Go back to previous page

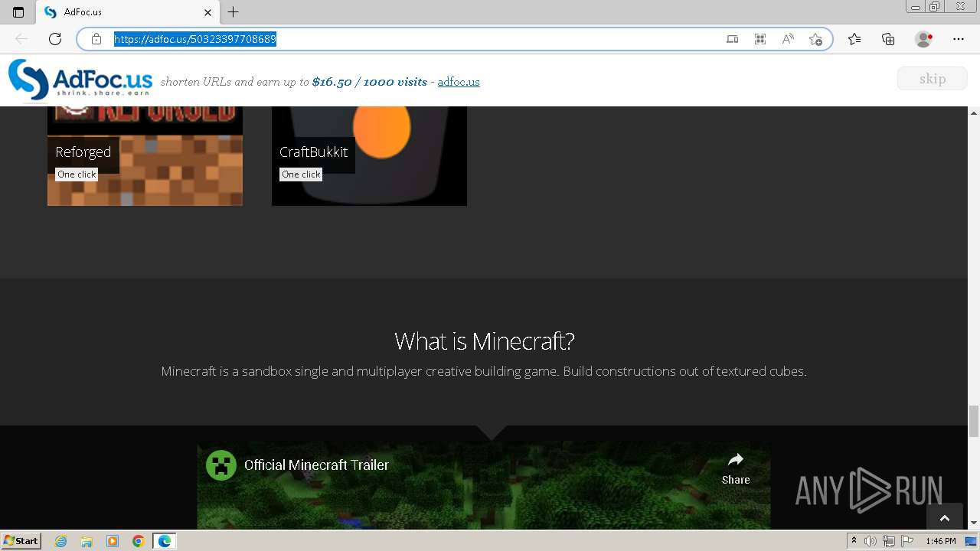21,39
